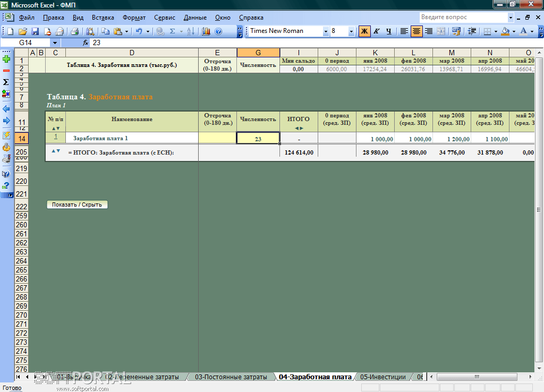Viewport: 544px width, 392px height.
Task: Click the arrows under ИТОГО header
Action: click(299, 129)
